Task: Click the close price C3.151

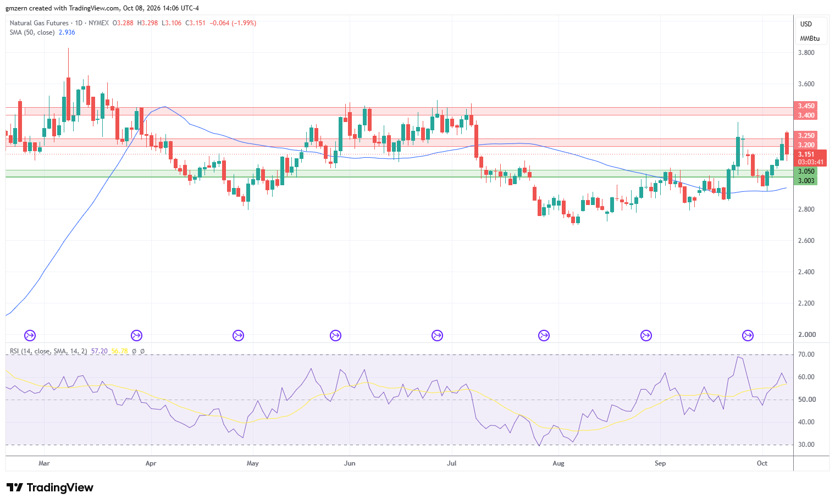Action: 196,23
